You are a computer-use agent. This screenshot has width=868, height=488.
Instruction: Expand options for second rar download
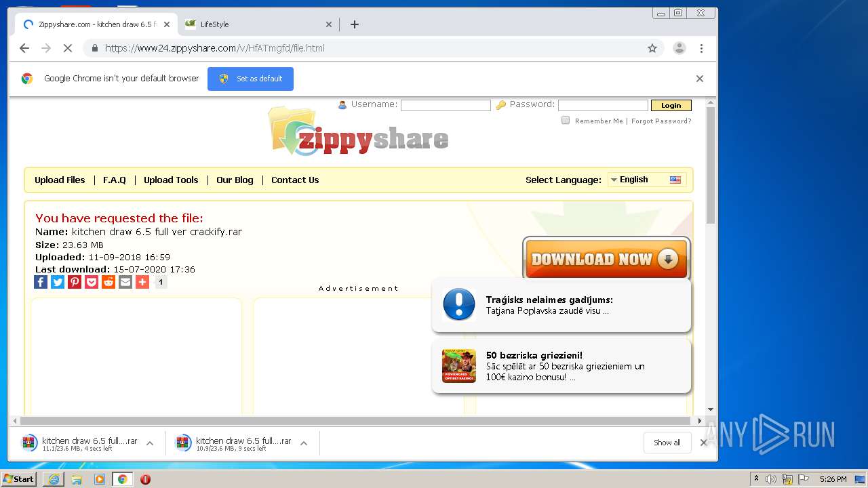(304, 443)
